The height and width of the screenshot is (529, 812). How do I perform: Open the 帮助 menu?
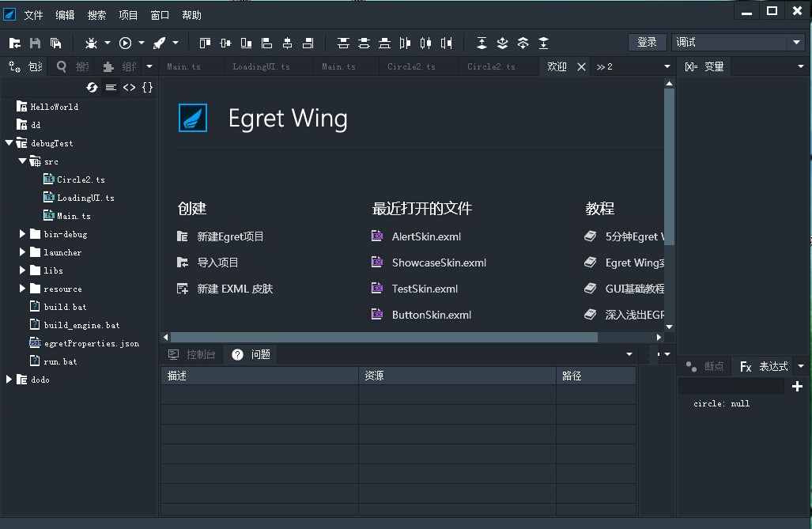pos(191,15)
